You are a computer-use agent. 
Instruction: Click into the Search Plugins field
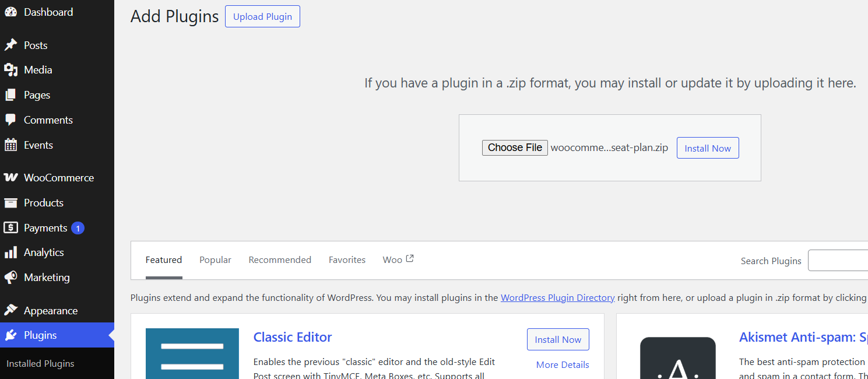(838, 261)
